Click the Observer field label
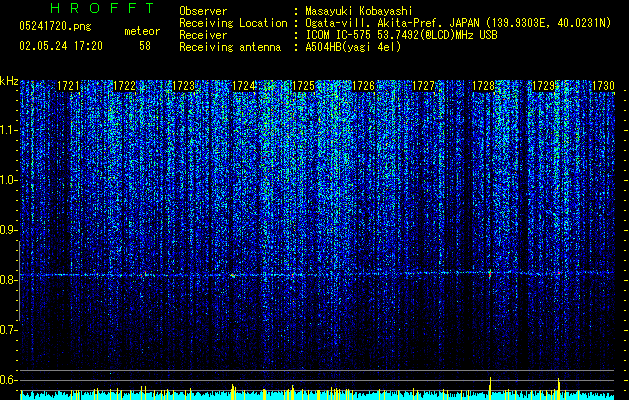 (203, 11)
